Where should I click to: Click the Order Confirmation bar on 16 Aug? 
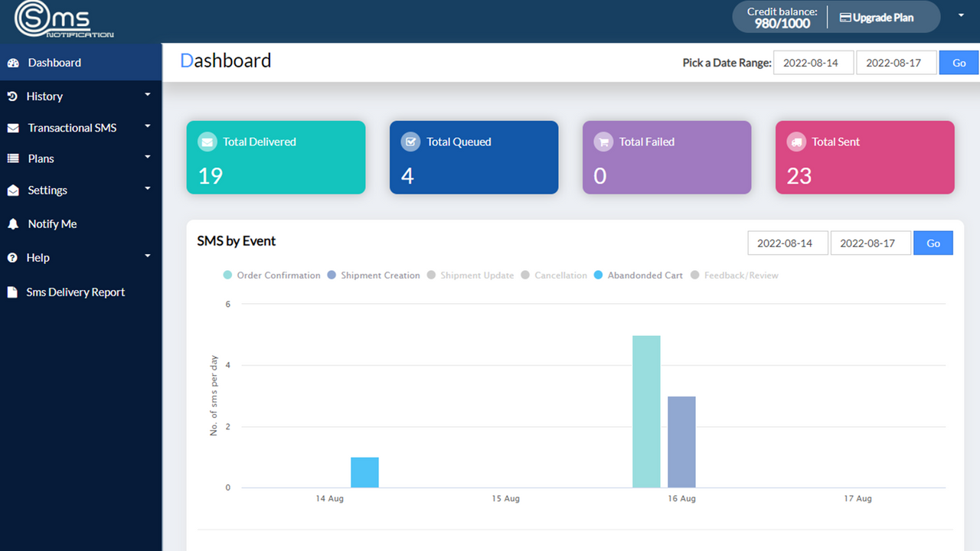[x=646, y=412]
